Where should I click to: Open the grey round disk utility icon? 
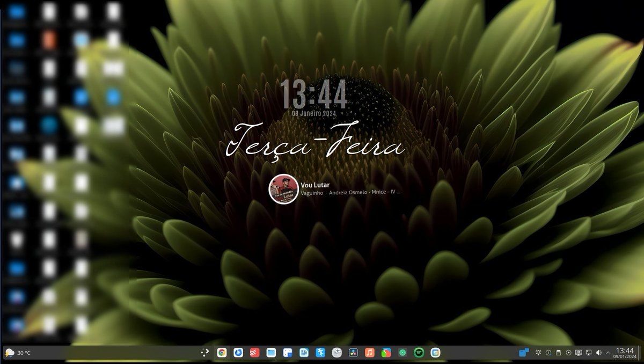point(336,353)
